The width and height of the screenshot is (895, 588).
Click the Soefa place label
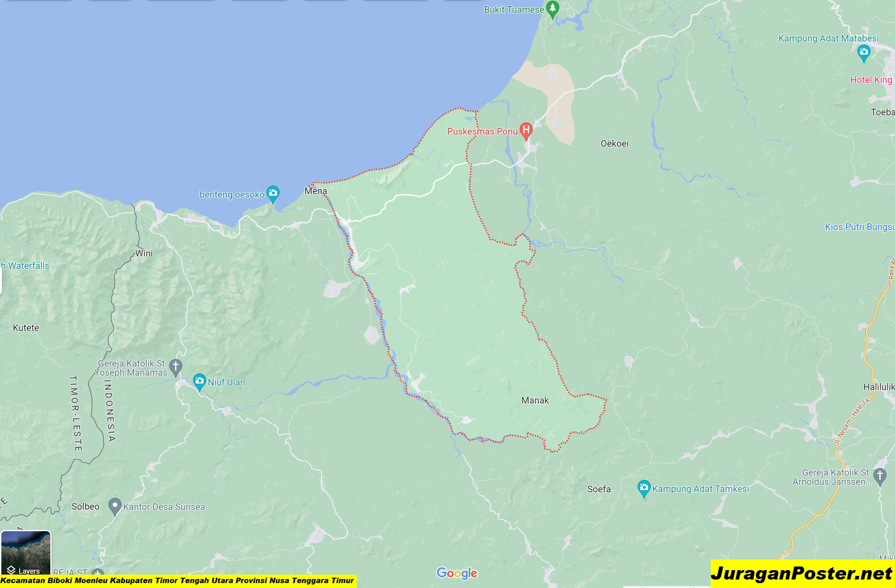point(599,489)
